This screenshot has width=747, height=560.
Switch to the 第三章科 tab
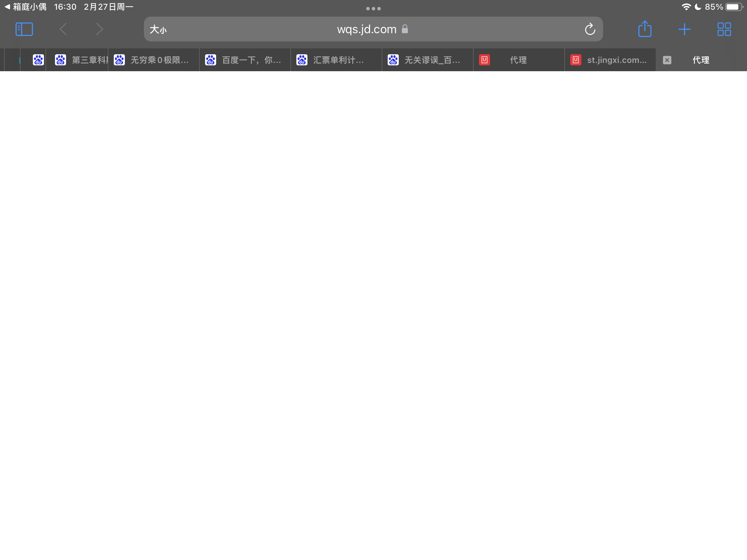click(83, 60)
